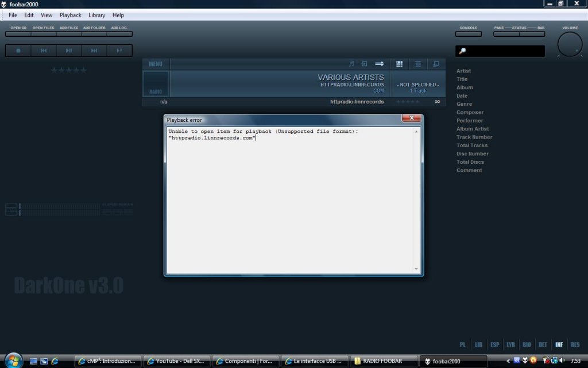Screen dimensions: 588x368
Task: Open the Edit menu
Action: (29, 15)
